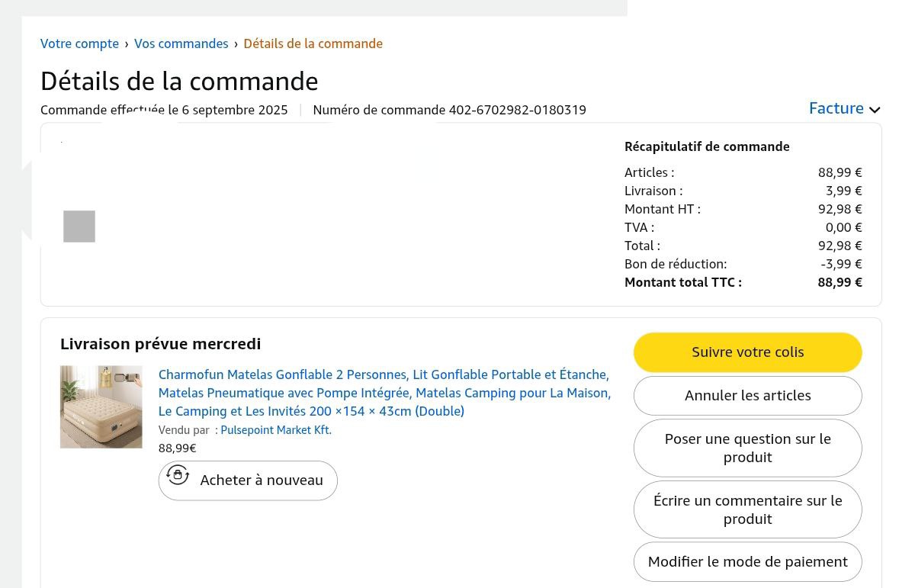Open the Facture dropdown menu
The image size is (915, 588).
tap(836, 108)
